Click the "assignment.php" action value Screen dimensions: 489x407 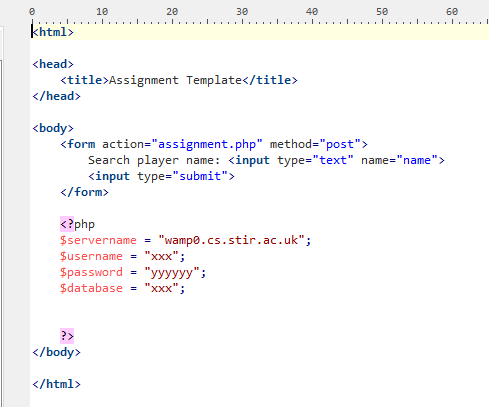coord(207,144)
